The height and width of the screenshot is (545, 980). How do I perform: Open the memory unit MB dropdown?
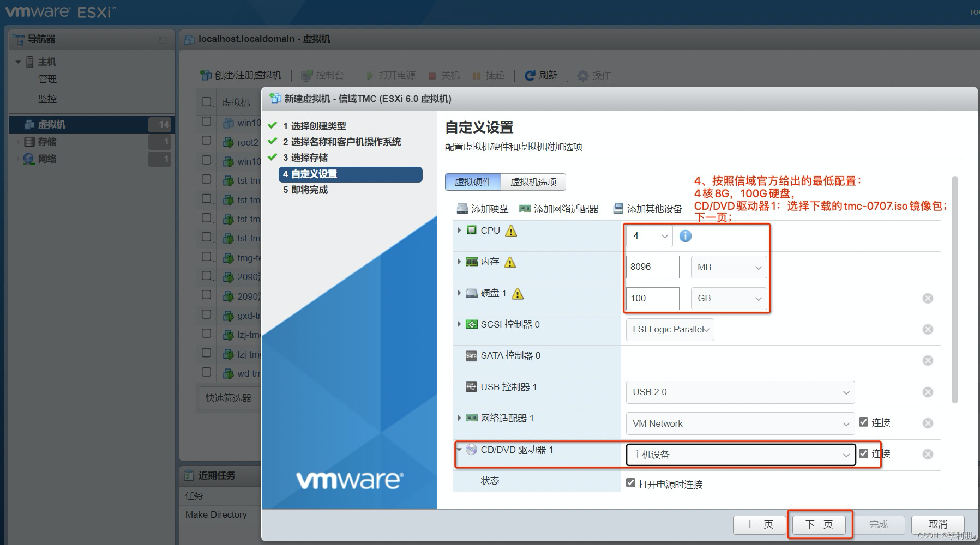pyautogui.click(x=729, y=267)
